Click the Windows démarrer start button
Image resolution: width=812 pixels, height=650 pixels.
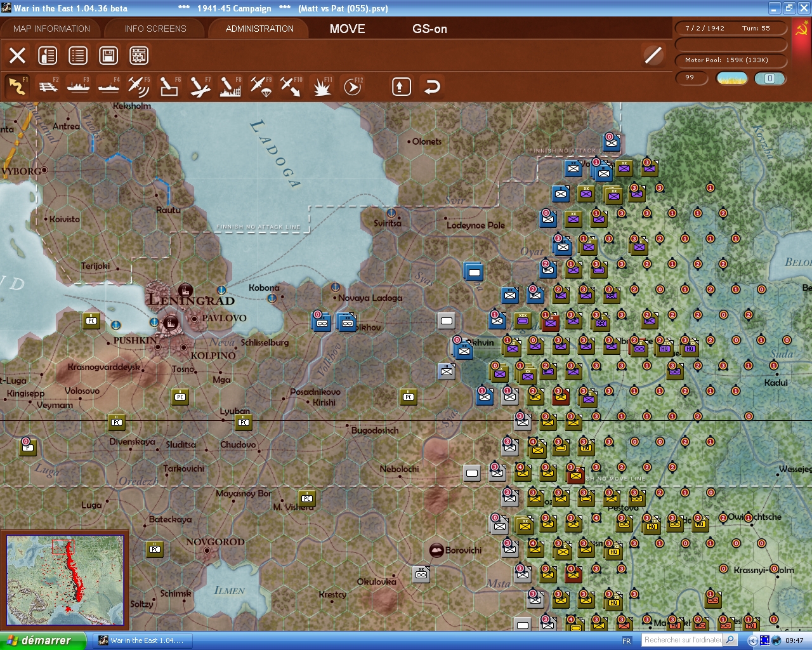[x=43, y=640]
